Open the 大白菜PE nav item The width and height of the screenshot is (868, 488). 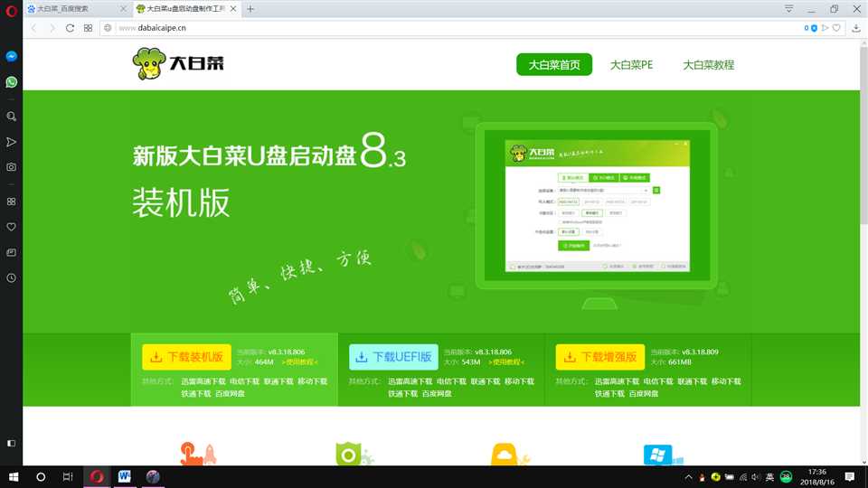(x=631, y=65)
